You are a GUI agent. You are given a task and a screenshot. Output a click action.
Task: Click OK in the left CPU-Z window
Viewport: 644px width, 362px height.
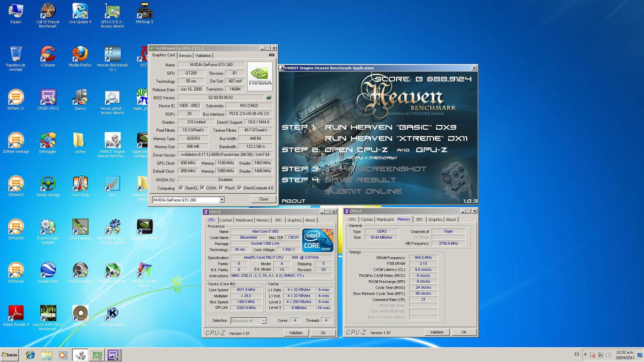(323, 333)
